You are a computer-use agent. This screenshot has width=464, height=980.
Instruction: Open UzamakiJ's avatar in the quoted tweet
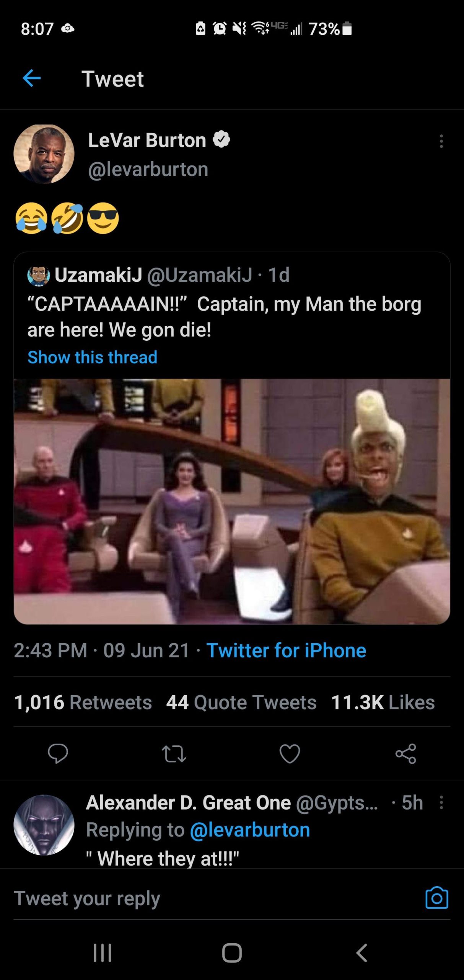[38, 275]
